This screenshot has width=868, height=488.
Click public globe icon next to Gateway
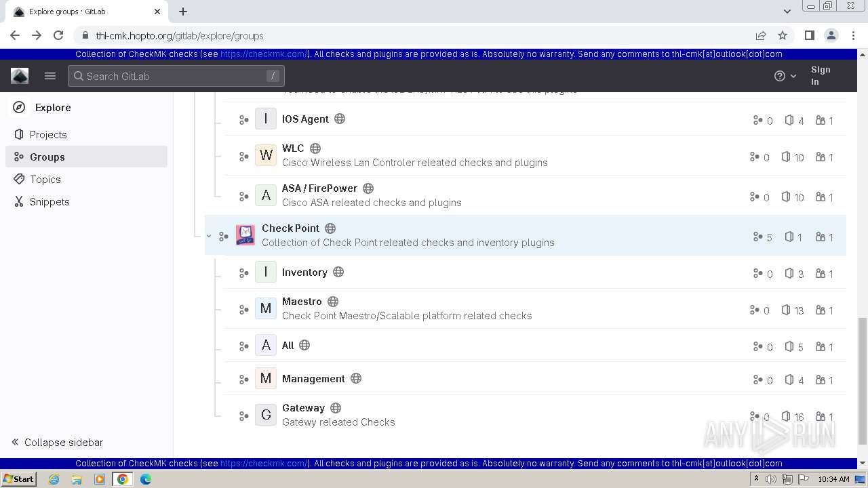[x=336, y=407]
